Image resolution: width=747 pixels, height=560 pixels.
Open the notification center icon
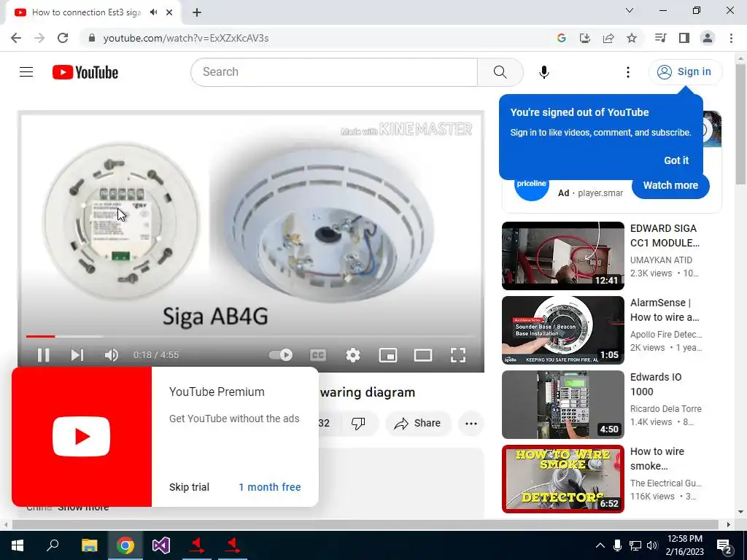click(724, 545)
